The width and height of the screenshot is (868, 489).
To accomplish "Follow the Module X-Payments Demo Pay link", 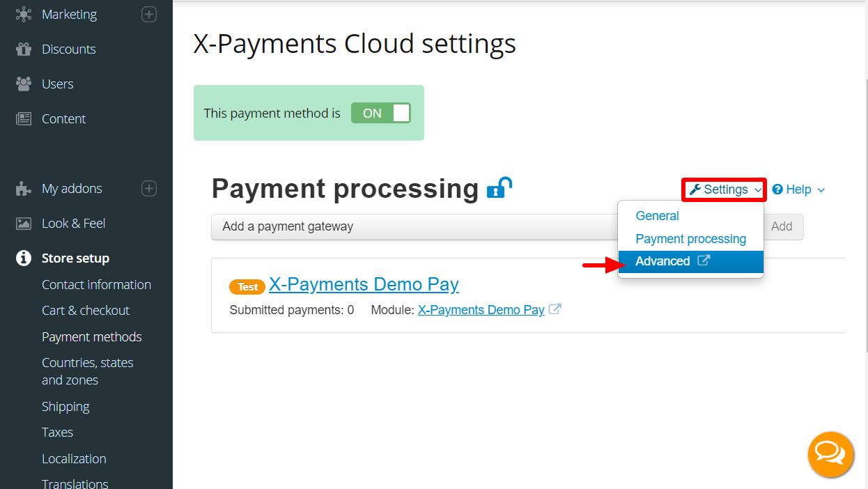I will [481, 310].
